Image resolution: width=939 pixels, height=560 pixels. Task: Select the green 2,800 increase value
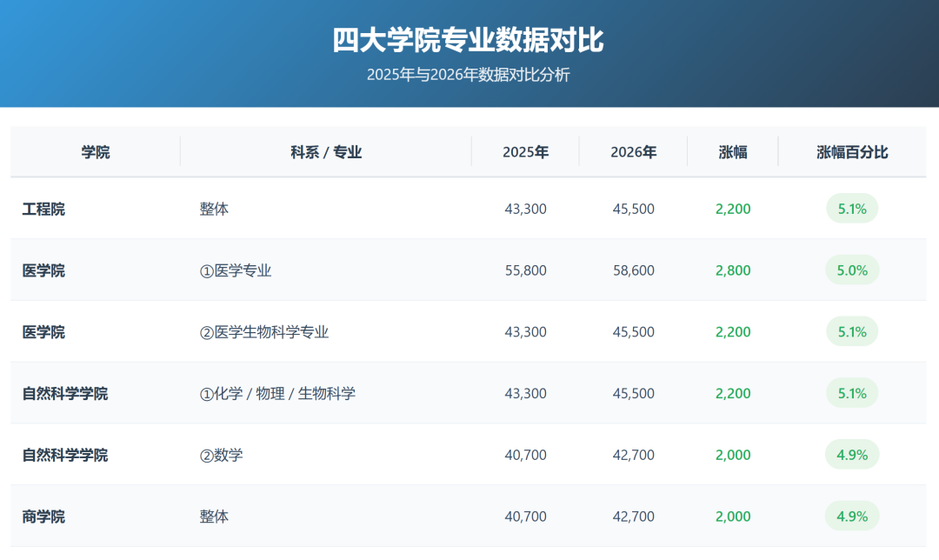coord(733,270)
